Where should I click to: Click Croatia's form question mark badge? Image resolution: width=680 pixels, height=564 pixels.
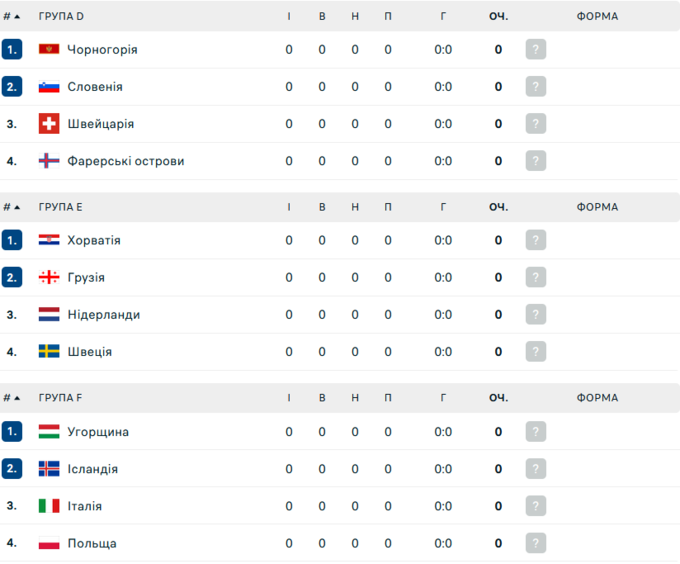(536, 241)
